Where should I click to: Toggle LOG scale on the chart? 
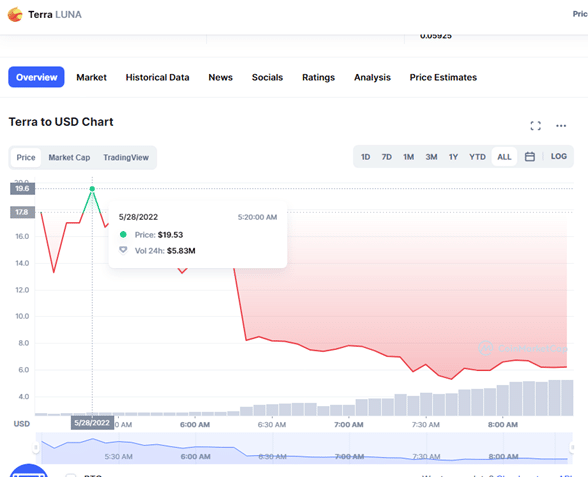tap(558, 156)
